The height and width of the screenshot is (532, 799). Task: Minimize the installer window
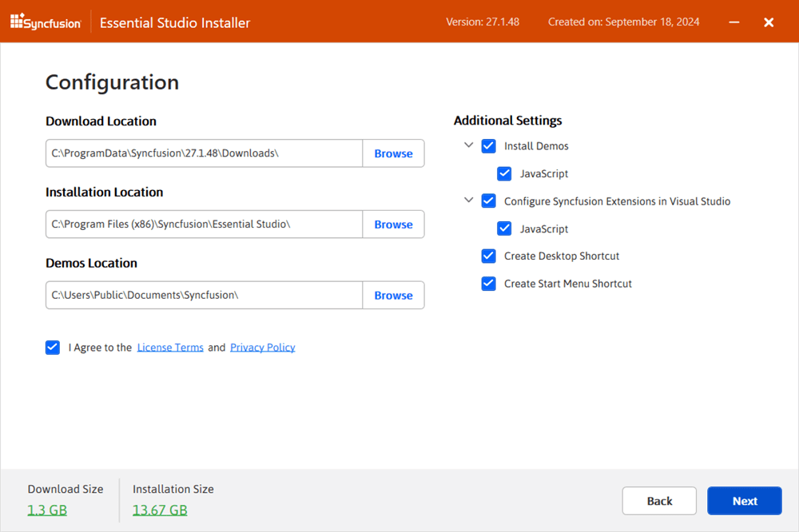(x=733, y=22)
